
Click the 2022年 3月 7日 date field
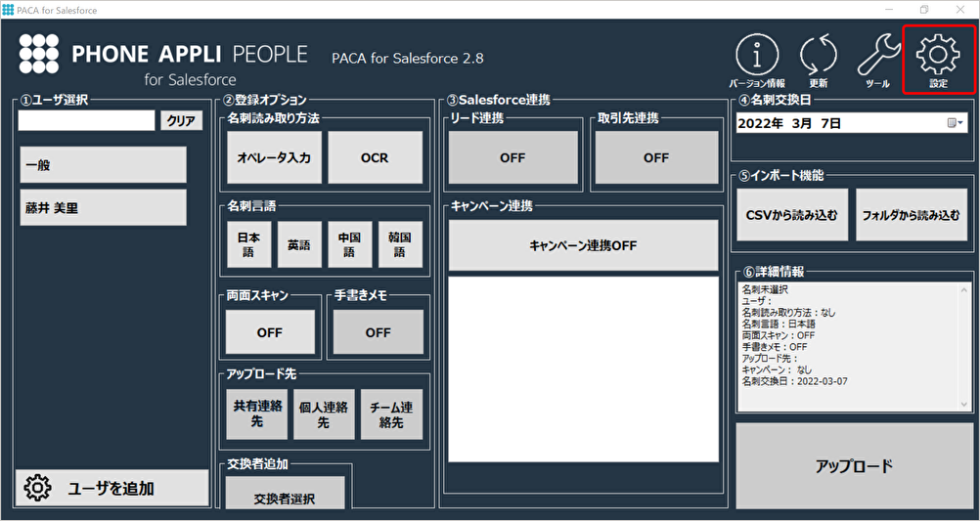click(852, 123)
